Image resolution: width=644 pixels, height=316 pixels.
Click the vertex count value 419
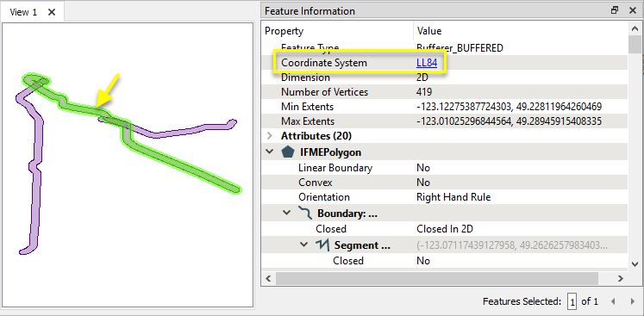click(424, 92)
